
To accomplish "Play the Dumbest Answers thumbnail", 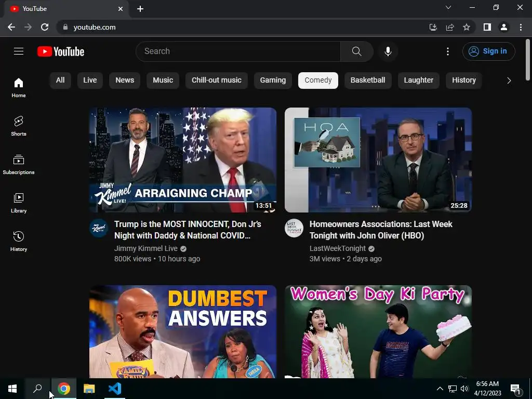I will coord(183,331).
